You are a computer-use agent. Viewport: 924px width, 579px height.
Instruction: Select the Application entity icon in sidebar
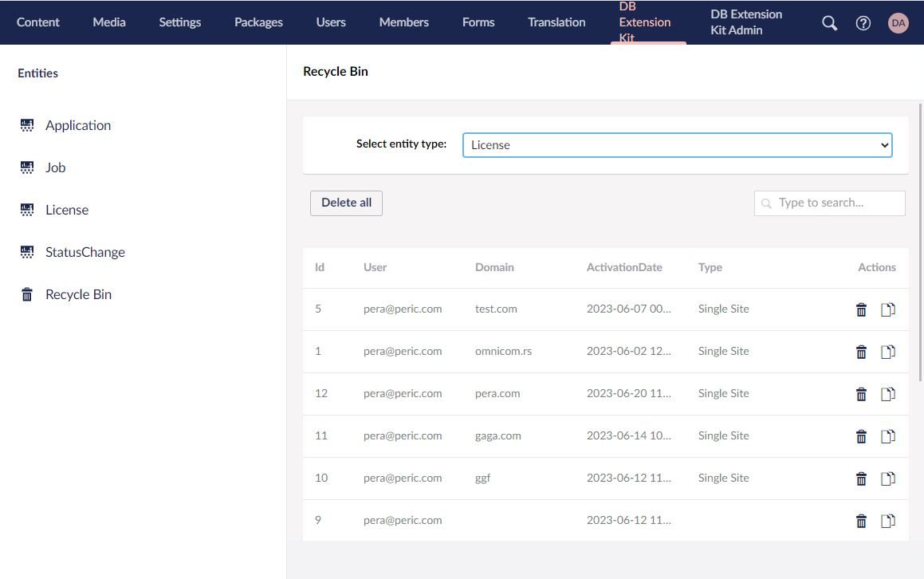(26, 124)
